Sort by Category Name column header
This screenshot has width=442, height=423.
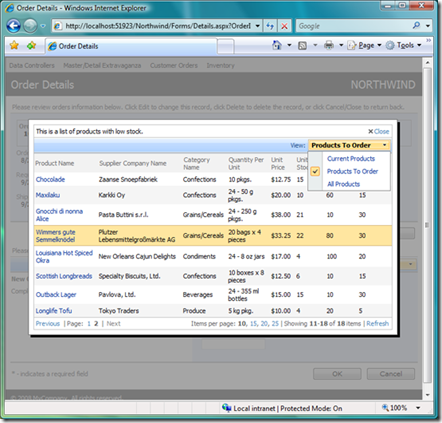(x=196, y=163)
